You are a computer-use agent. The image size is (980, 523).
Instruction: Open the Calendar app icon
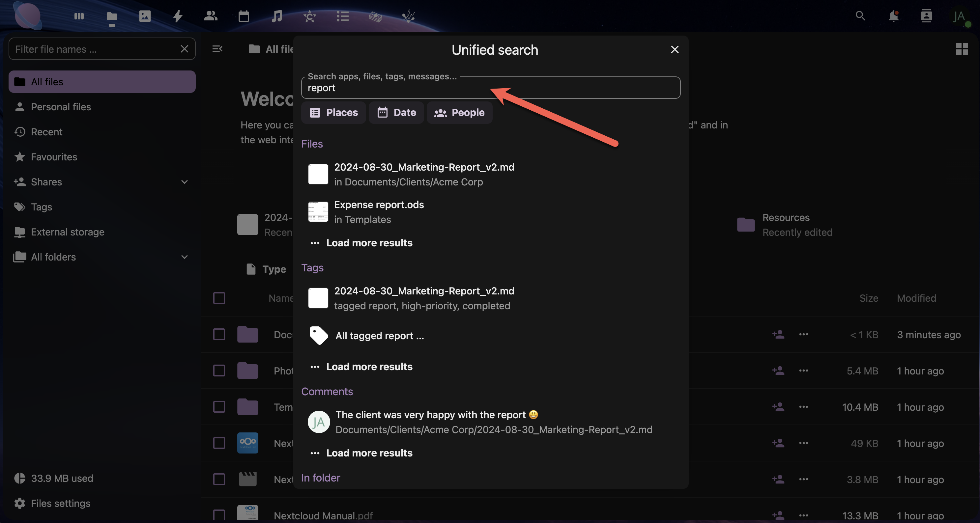244,16
